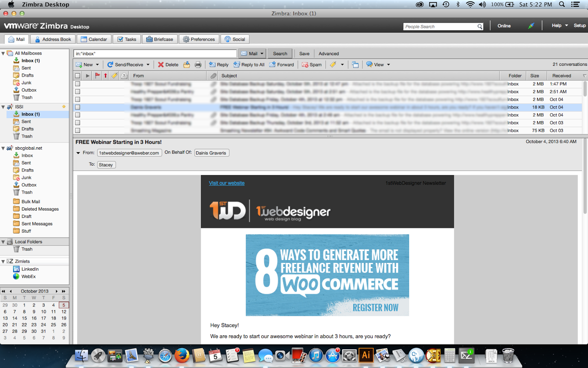Click the Delete toolbar button
The image size is (588, 368).
[x=168, y=65]
